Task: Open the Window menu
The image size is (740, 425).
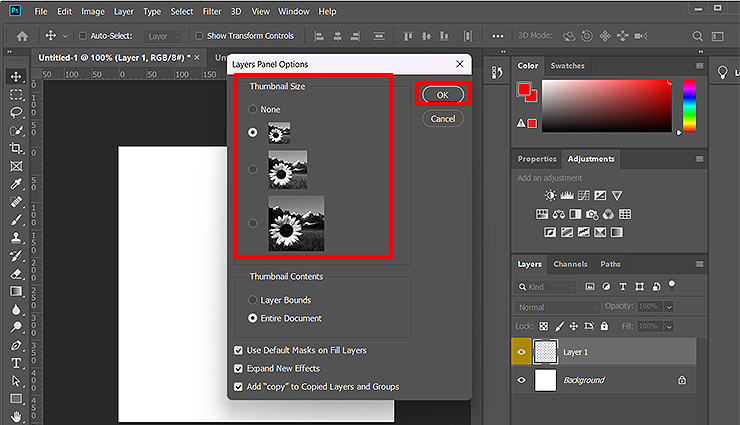Action: pos(294,11)
